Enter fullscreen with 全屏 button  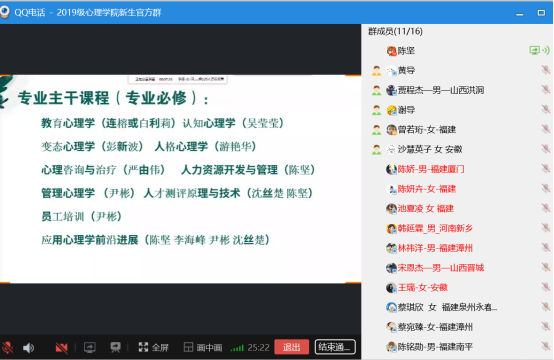point(154,347)
